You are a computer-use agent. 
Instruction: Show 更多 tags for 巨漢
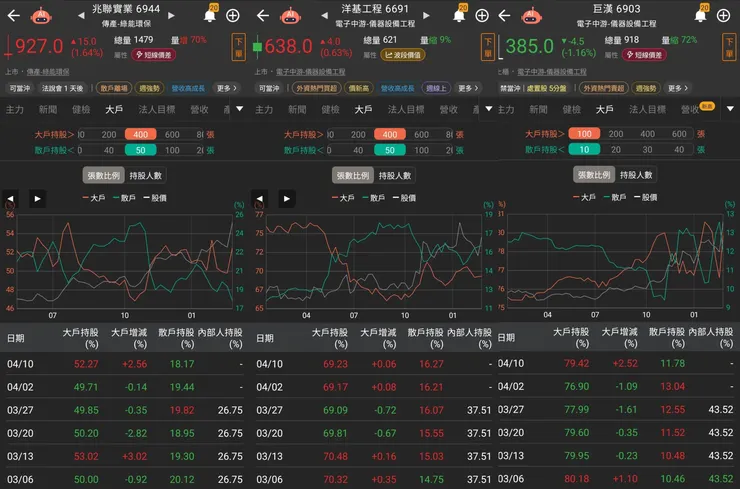click(678, 88)
